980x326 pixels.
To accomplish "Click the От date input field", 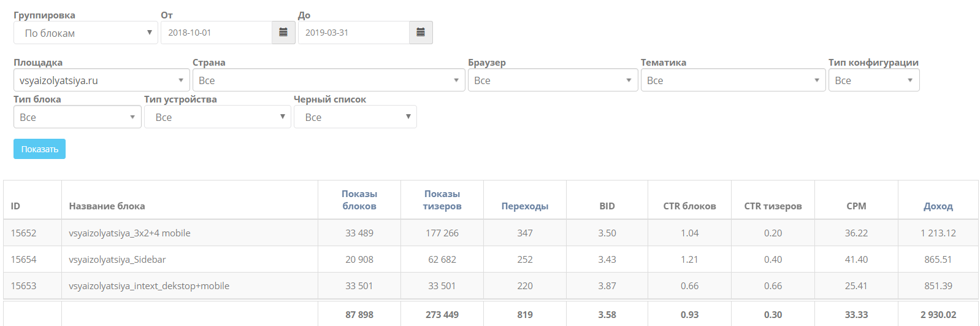I will [x=216, y=33].
